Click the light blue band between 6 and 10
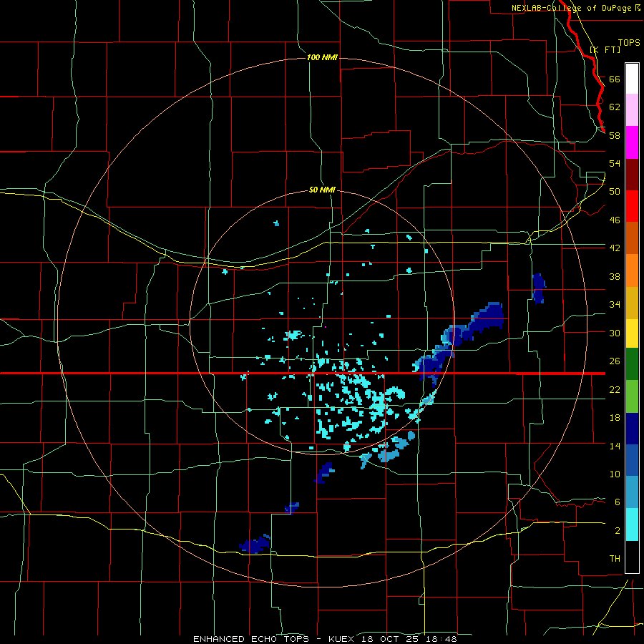The image size is (644, 644). (x=632, y=492)
